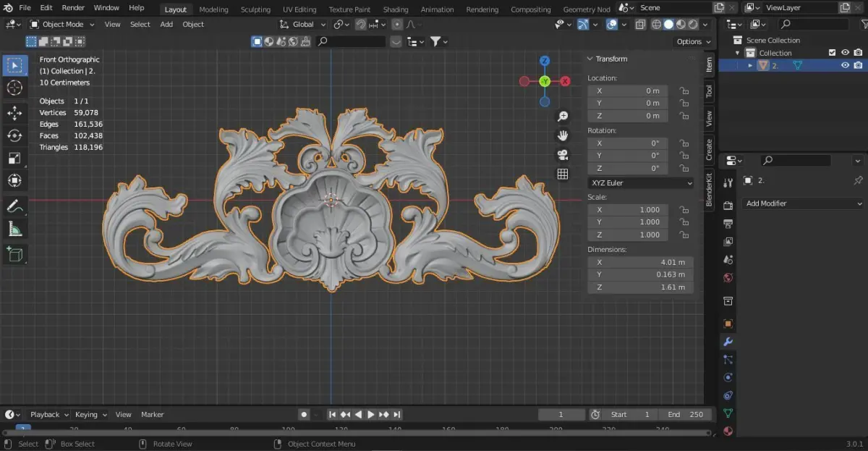Open the Object Data properties triangle tab

728,413
